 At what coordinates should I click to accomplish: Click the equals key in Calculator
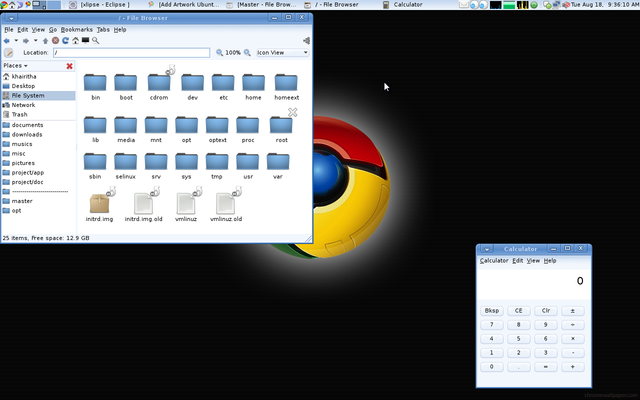tap(546, 367)
